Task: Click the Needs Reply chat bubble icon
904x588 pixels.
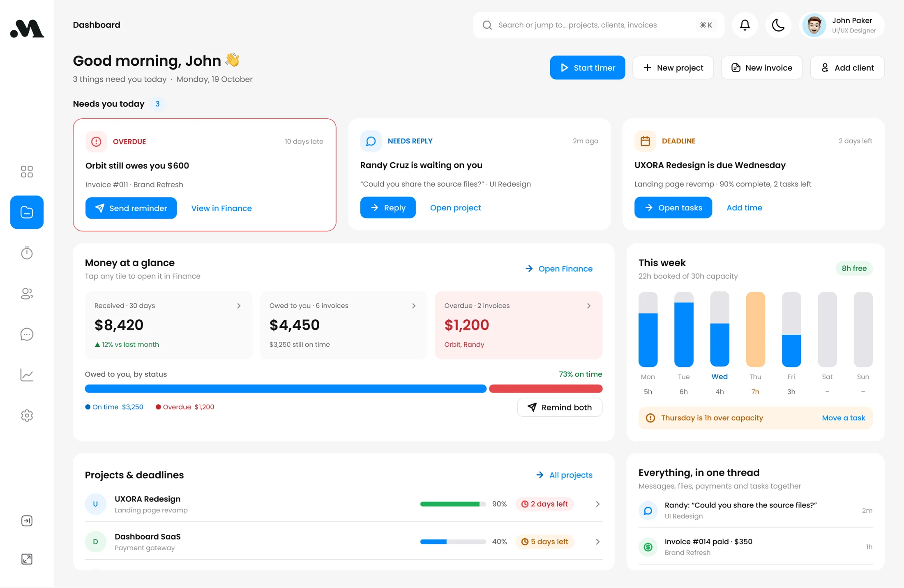Action: tap(371, 141)
